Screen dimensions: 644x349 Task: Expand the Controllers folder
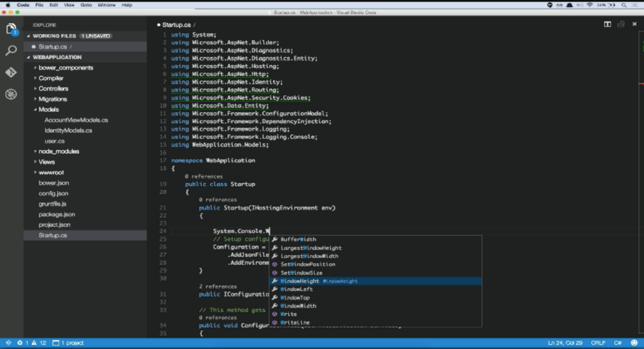(x=53, y=89)
